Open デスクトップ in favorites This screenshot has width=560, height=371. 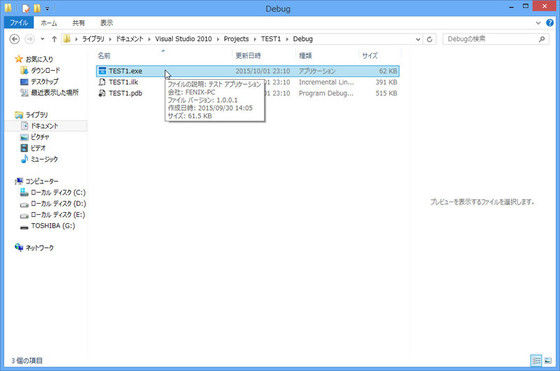click(45, 81)
